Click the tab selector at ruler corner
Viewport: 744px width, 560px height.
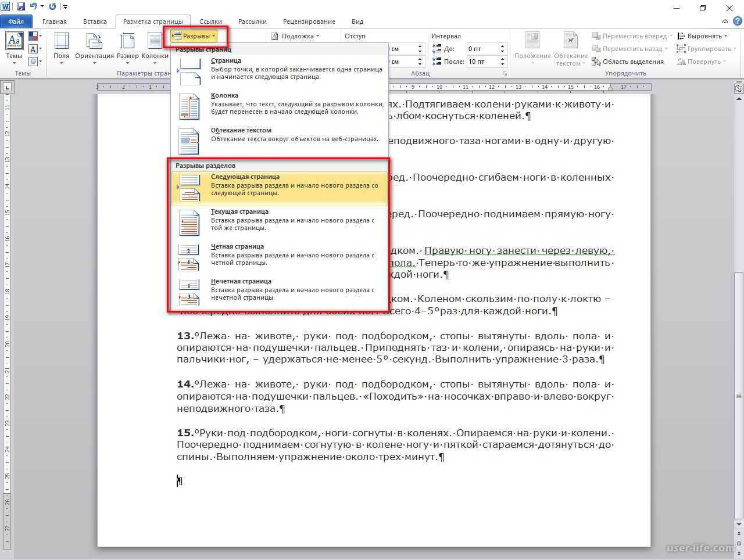coord(7,88)
